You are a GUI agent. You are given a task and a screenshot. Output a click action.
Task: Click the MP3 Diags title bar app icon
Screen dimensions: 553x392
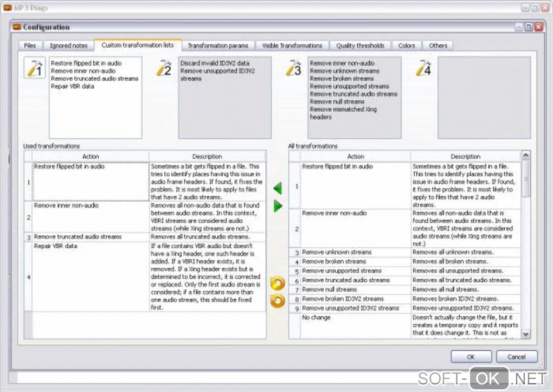8,8
